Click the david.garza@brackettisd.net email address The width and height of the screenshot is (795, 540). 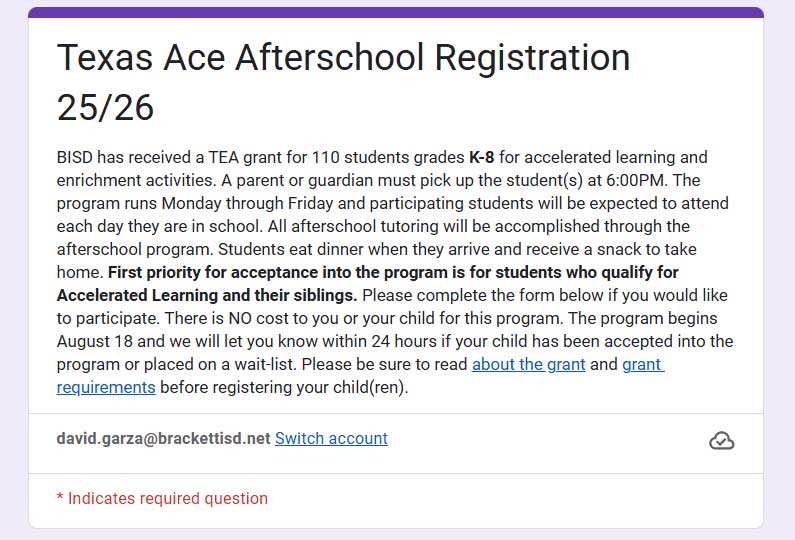pyautogui.click(x=163, y=439)
